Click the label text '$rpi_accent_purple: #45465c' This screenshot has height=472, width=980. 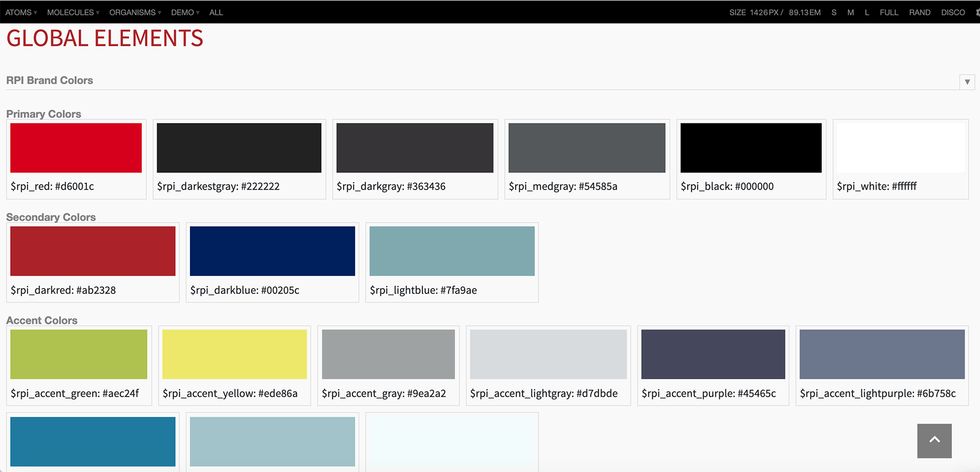coord(708,393)
